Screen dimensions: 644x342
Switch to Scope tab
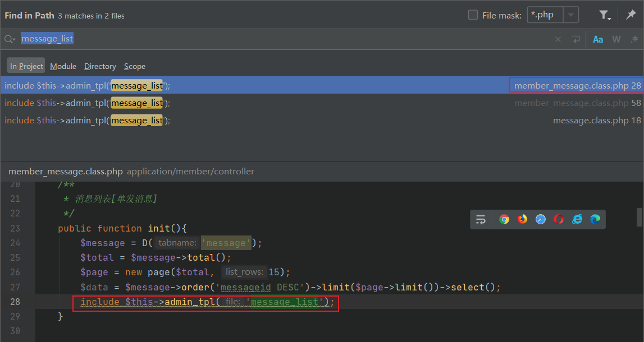[x=135, y=66]
